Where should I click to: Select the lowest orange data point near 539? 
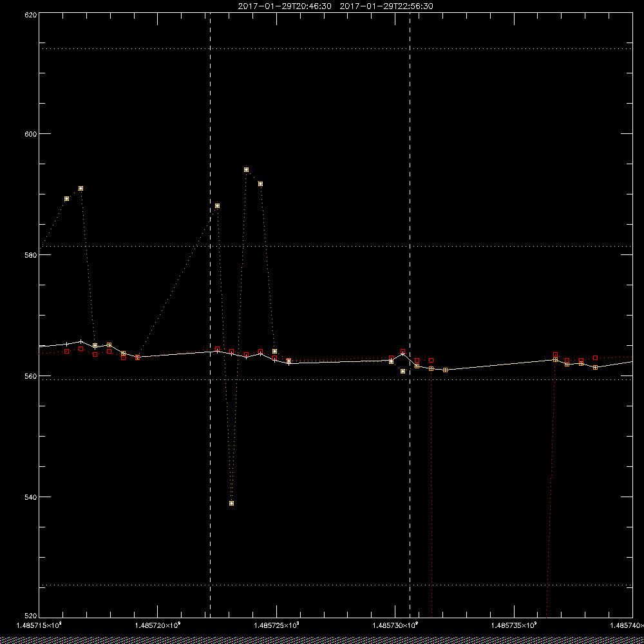point(231,503)
